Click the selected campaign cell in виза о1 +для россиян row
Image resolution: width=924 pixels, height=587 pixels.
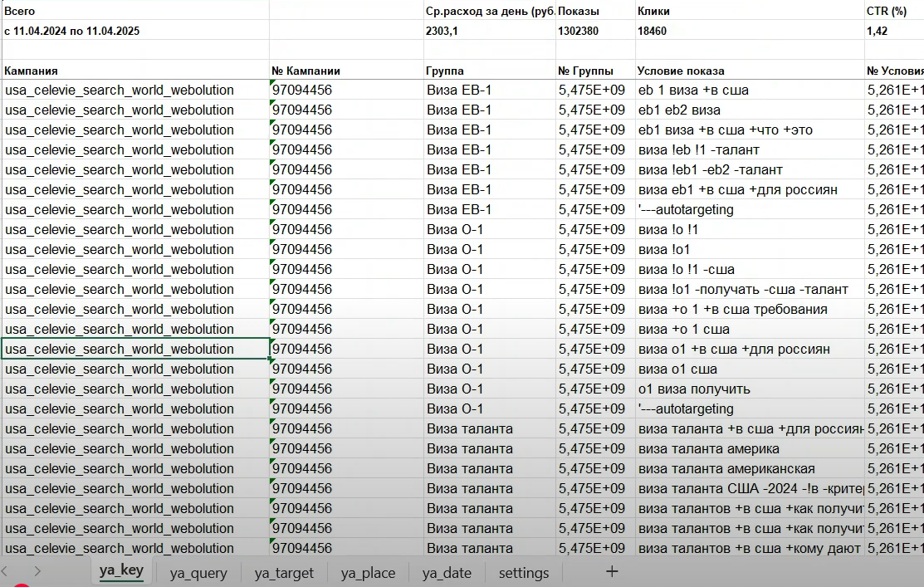click(x=135, y=350)
